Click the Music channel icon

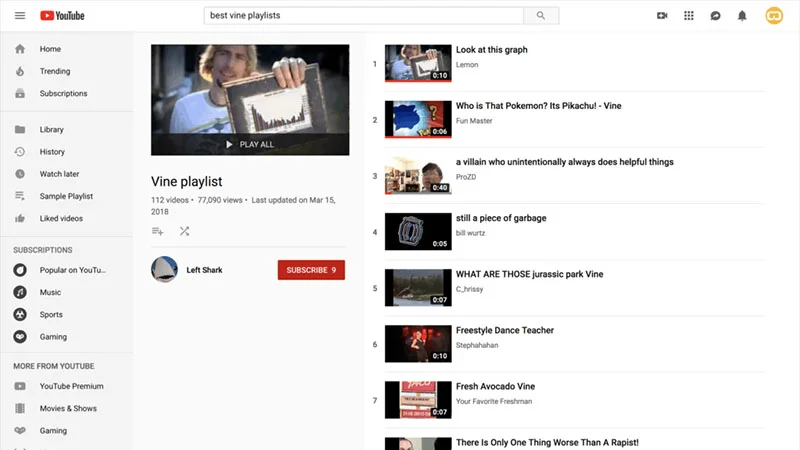[x=20, y=292]
